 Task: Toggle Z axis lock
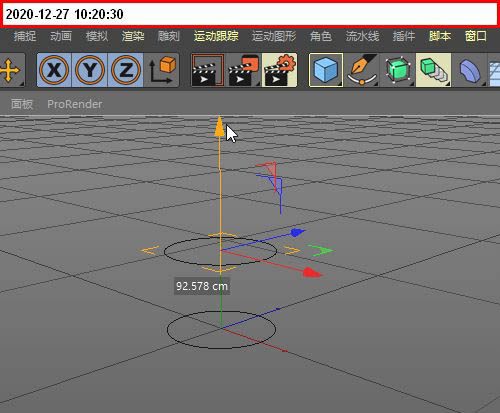tap(126, 70)
